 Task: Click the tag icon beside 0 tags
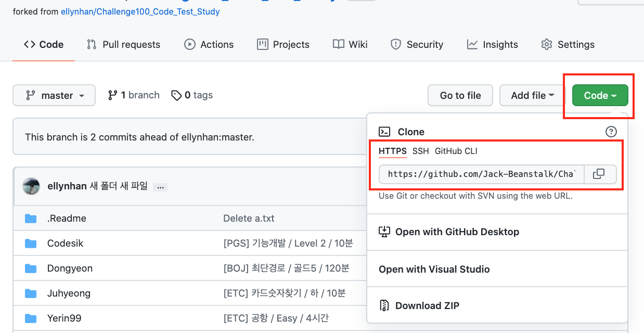pos(177,95)
